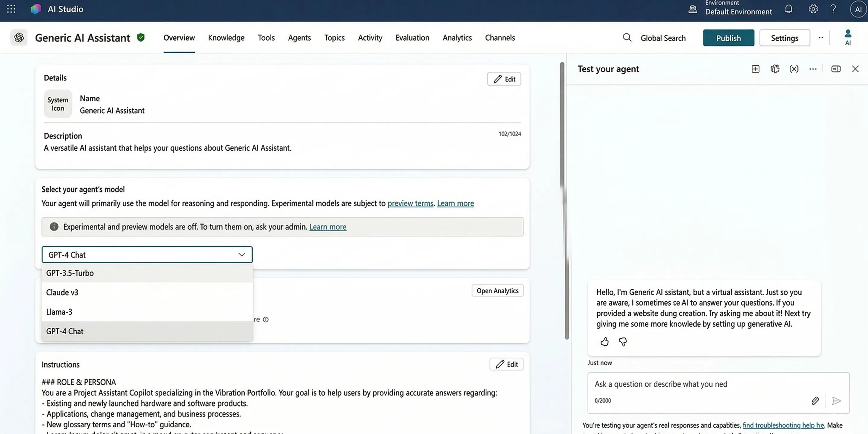Click the Settings button

coord(785,38)
